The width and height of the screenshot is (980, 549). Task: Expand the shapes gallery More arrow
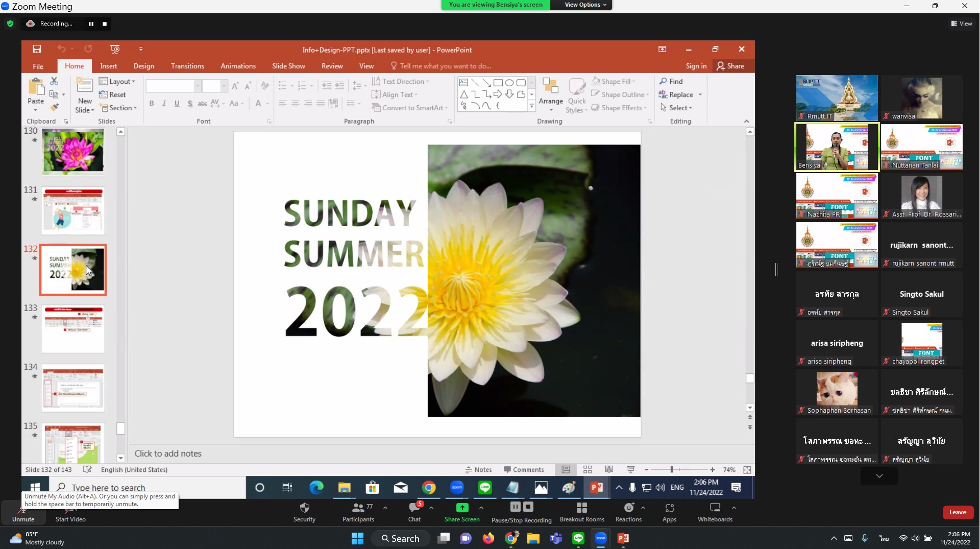(531, 106)
